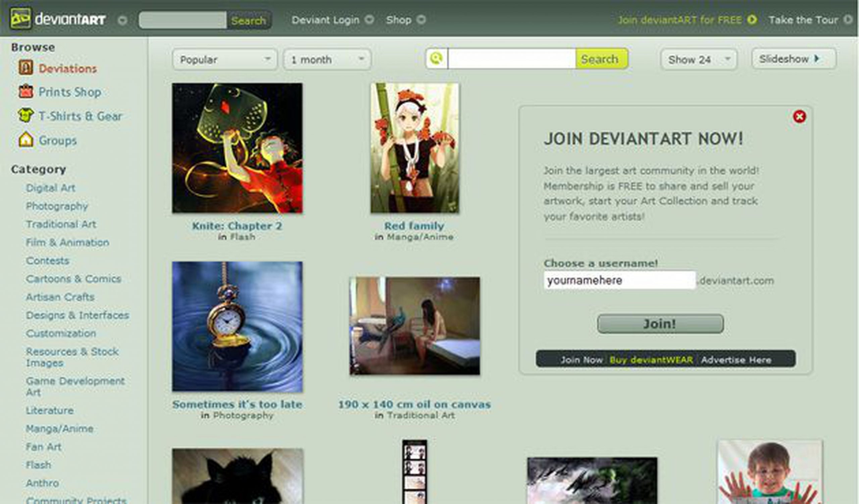The width and height of the screenshot is (859, 504).
Task: Open the Popular sort dropdown
Action: pyautogui.click(x=224, y=60)
